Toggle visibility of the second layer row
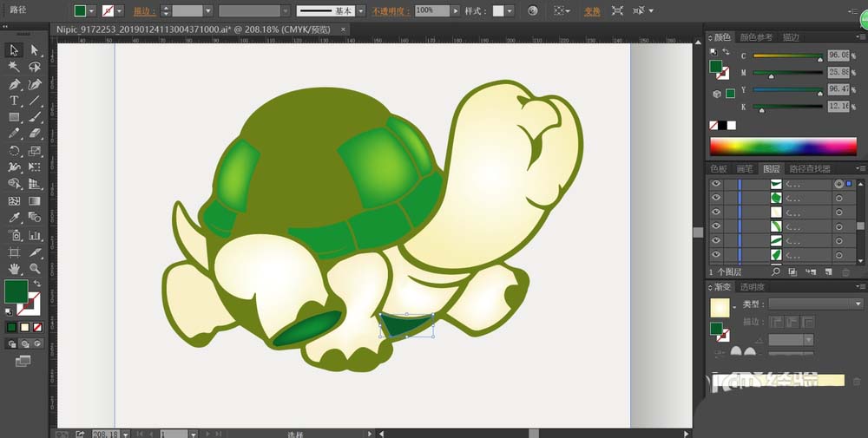868x438 pixels. click(x=716, y=198)
